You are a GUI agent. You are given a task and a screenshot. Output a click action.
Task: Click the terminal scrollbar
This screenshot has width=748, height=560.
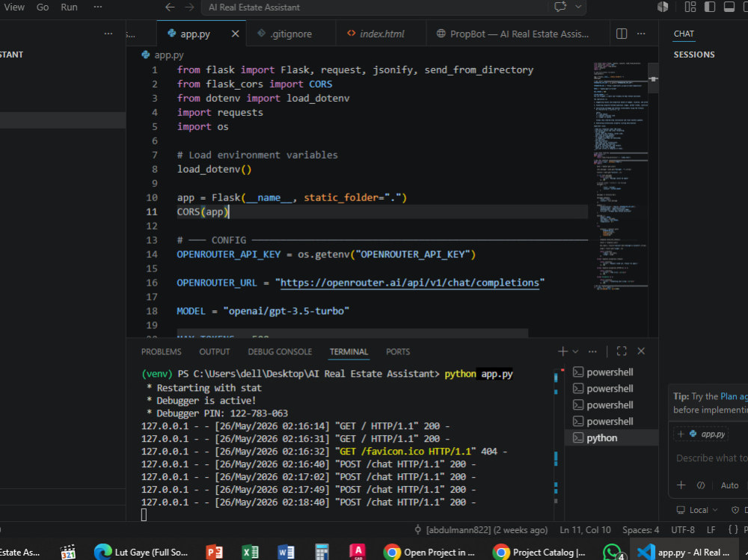[556, 443]
